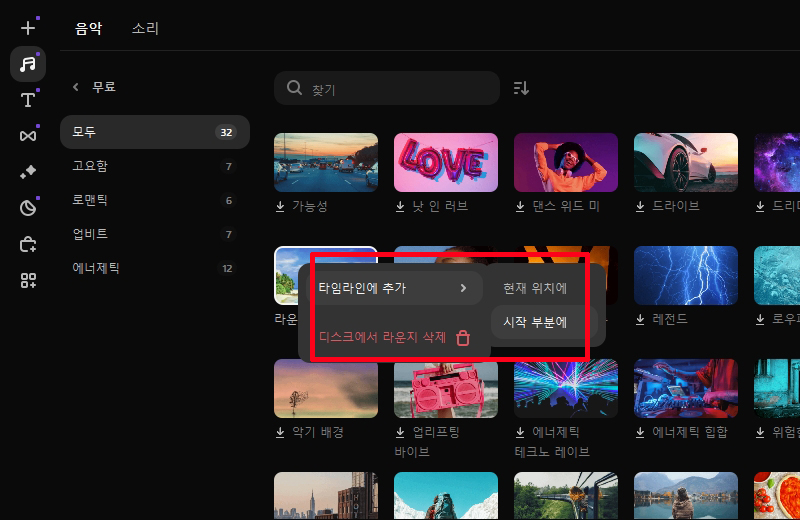Select the music note audio icon

(x=28, y=64)
